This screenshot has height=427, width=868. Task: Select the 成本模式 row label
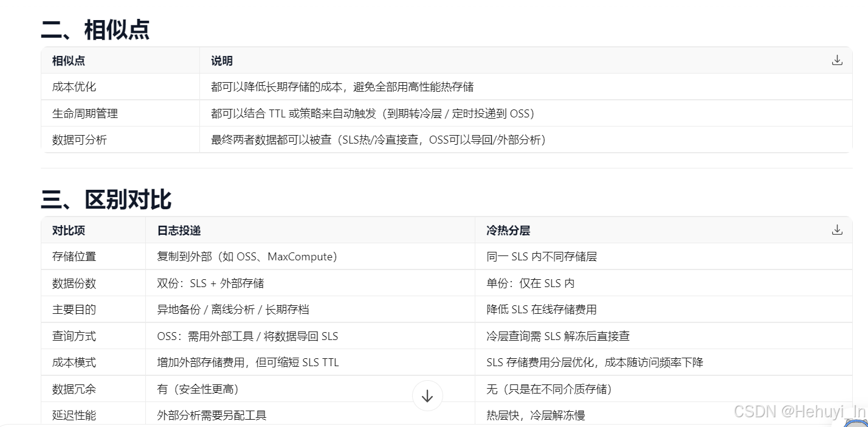[x=74, y=363]
